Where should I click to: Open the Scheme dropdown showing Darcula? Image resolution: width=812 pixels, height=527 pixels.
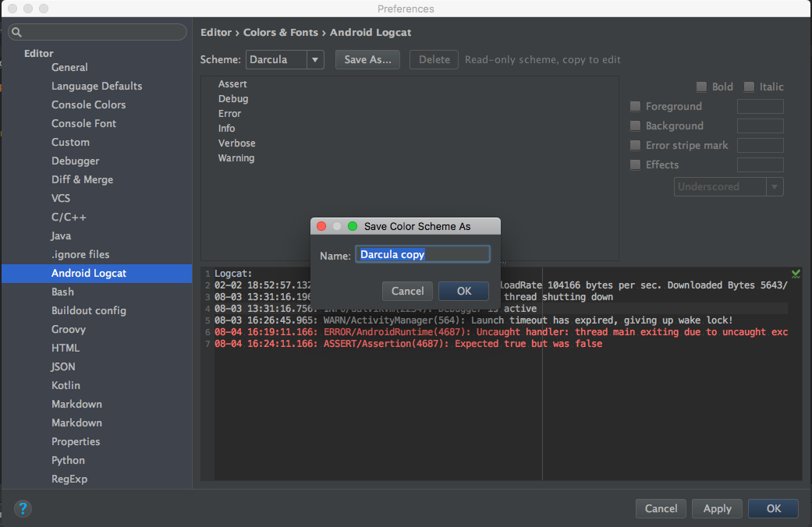pyautogui.click(x=285, y=59)
